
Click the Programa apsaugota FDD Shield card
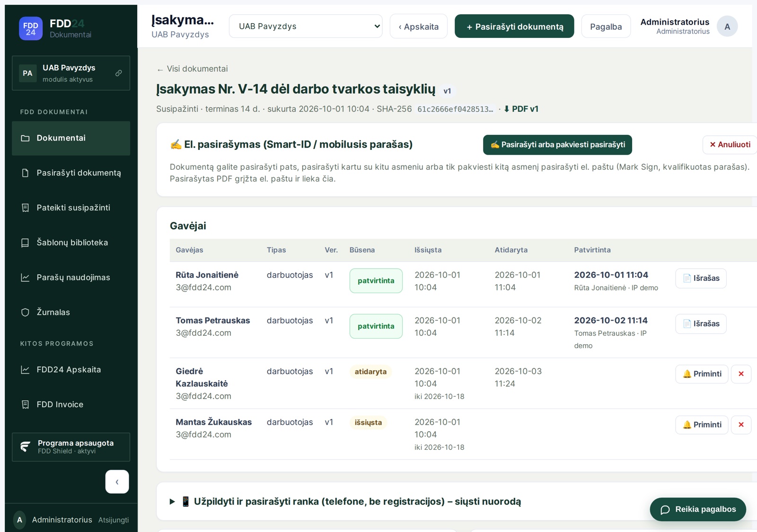coord(71,447)
